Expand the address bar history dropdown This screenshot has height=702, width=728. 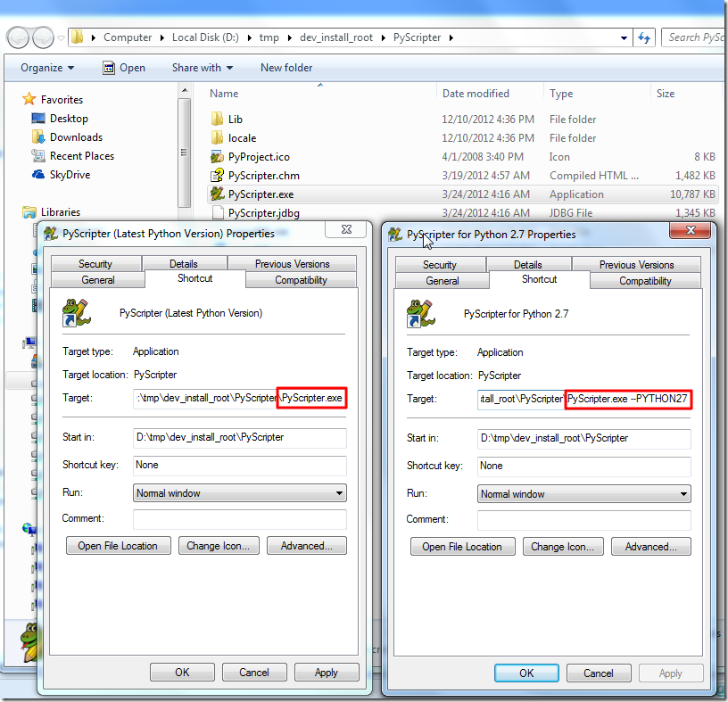click(624, 37)
